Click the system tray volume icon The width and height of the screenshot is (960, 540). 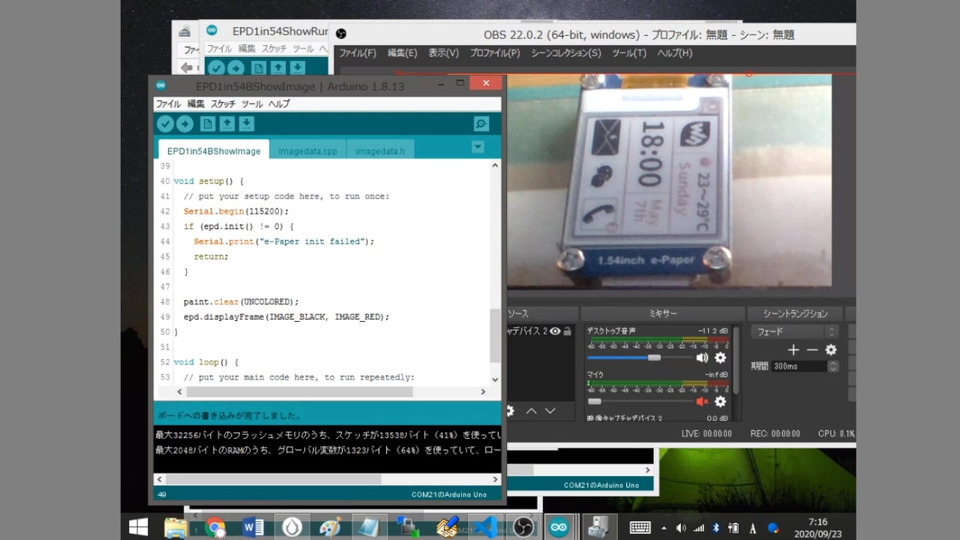[x=681, y=528]
